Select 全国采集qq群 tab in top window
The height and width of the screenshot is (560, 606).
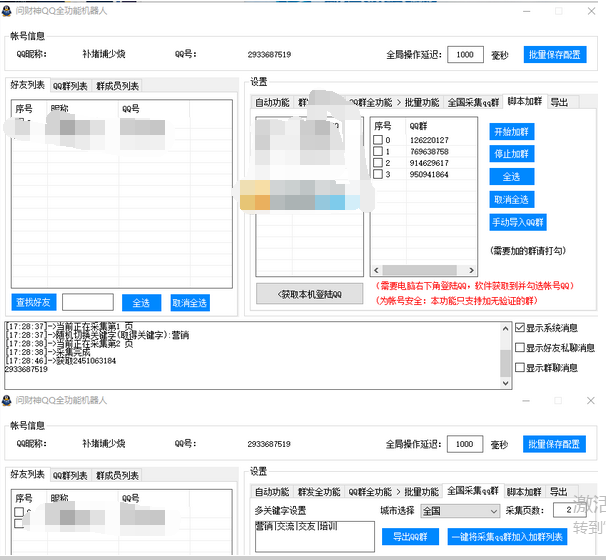pyautogui.click(x=473, y=102)
